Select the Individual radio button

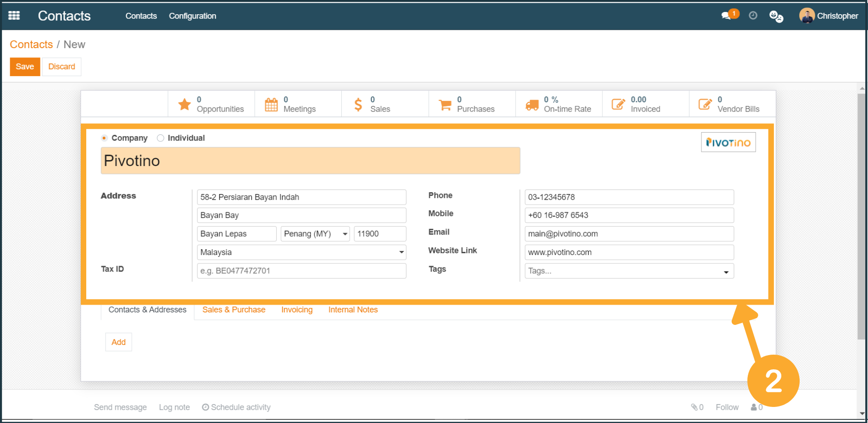pyautogui.click(x=161, y=138)
